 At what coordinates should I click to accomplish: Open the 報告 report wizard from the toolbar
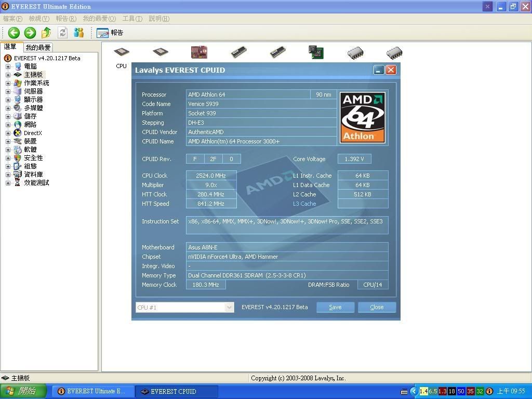coord(110,33)
